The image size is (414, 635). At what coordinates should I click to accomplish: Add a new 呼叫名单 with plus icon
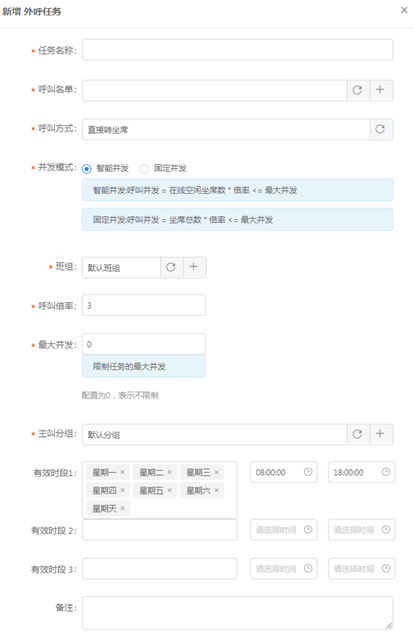pyautogui.click(x=380, y=90)
